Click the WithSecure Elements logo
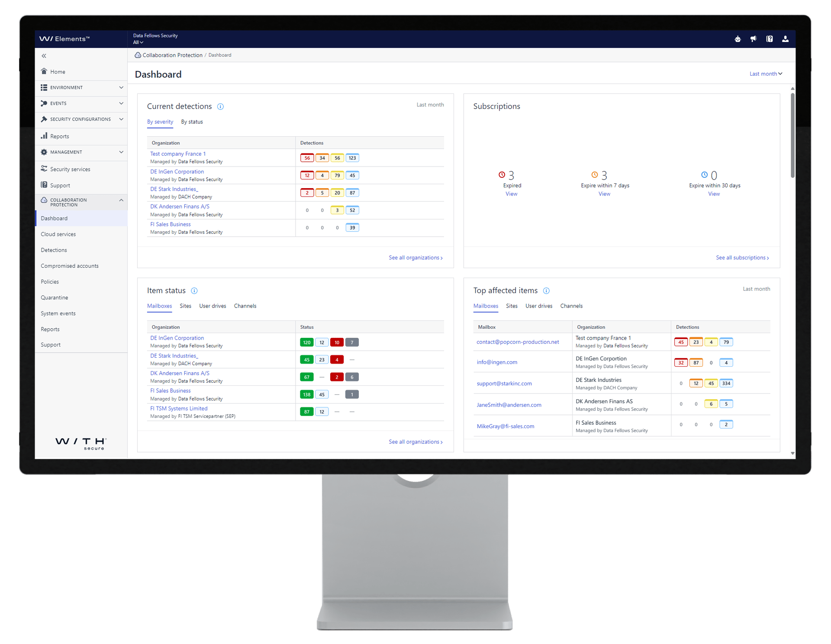Viewport: 831px width, 644px height. point(64,39)
